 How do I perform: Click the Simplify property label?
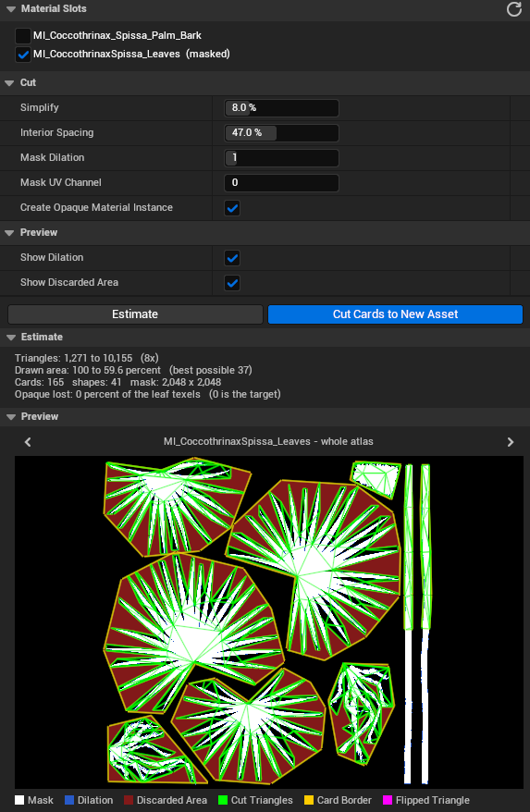click(40, 107)
